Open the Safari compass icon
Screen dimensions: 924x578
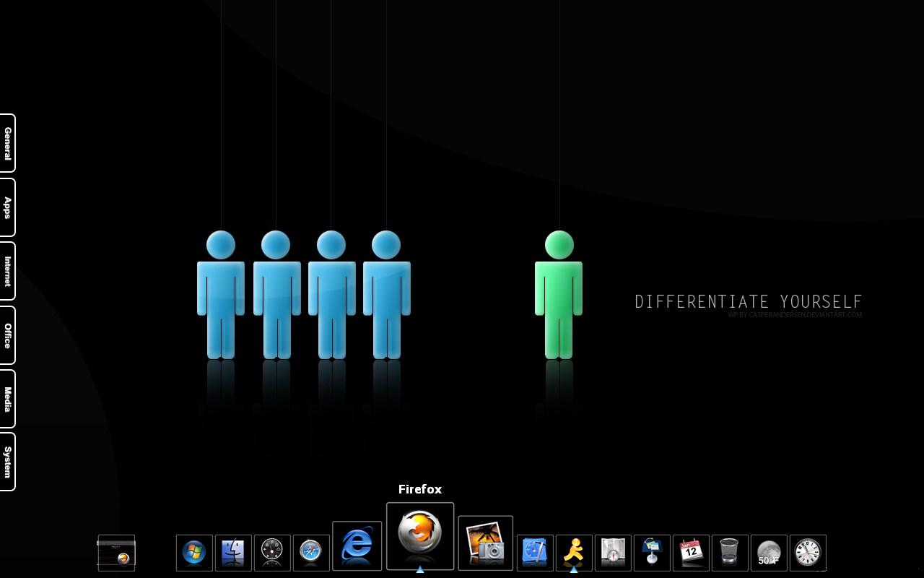pos(311,553)
